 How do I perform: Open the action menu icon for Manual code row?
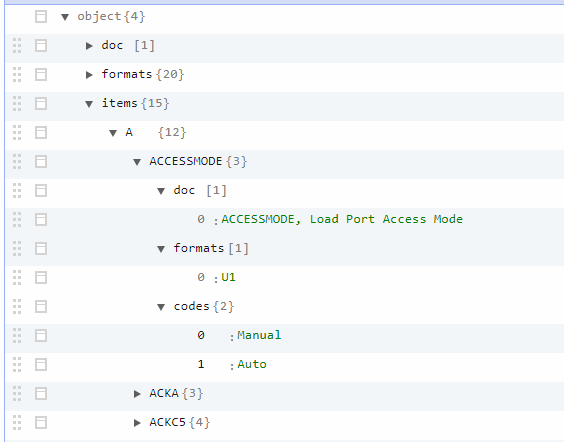click(x=41, y=336)
